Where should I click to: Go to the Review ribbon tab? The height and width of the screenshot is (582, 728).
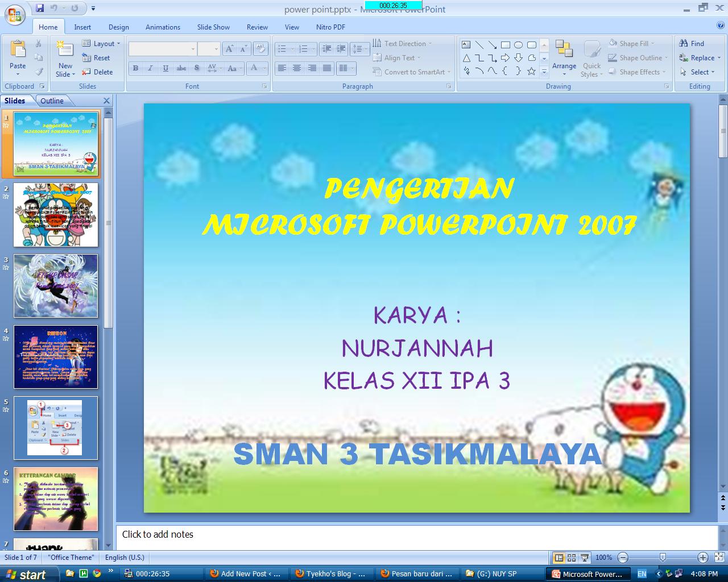[257, 27]
